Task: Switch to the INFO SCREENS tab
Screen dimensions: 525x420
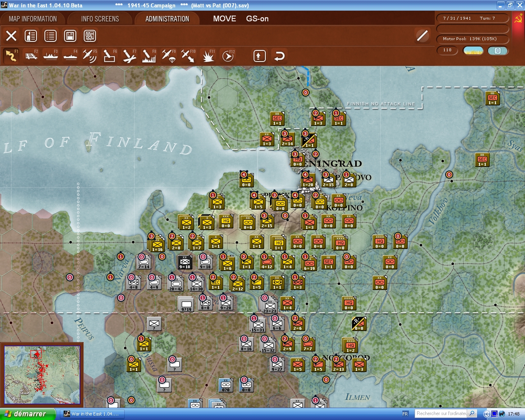Action: [x=100, y=19]
